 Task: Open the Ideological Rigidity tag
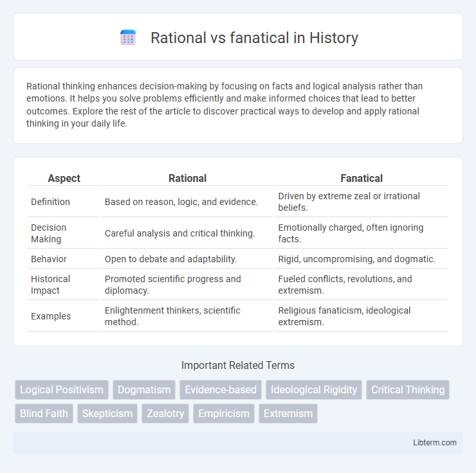314,389
